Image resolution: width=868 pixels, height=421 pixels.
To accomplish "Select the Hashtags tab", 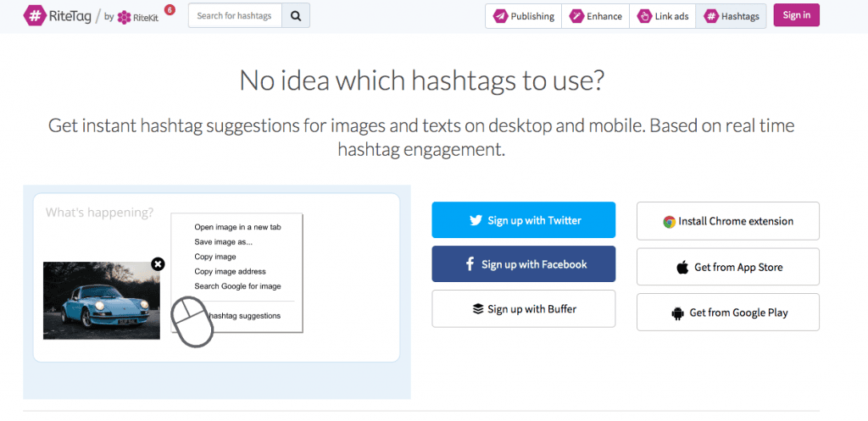I will pyautogui.click(x=731, y=16).
